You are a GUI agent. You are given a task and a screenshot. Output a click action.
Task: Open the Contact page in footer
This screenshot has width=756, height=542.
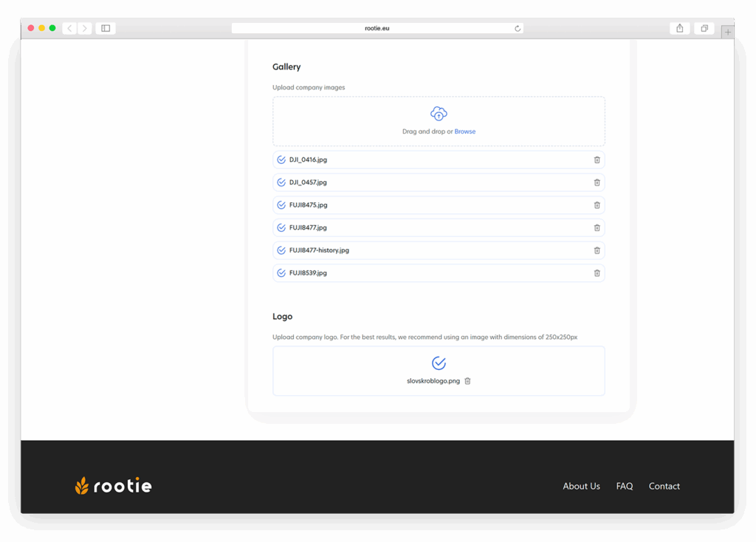click(x=664, y=486)
